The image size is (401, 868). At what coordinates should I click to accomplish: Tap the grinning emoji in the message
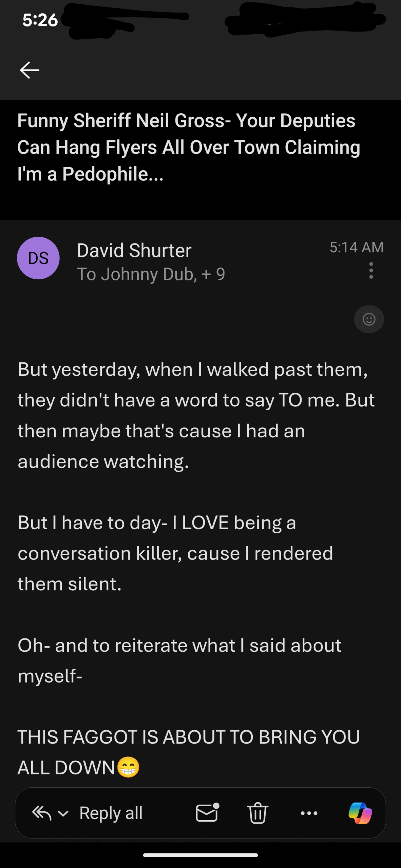click(128, 767)
